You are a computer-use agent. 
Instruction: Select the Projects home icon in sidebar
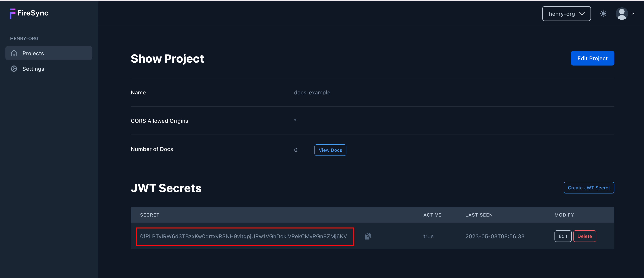click(14, 53)
